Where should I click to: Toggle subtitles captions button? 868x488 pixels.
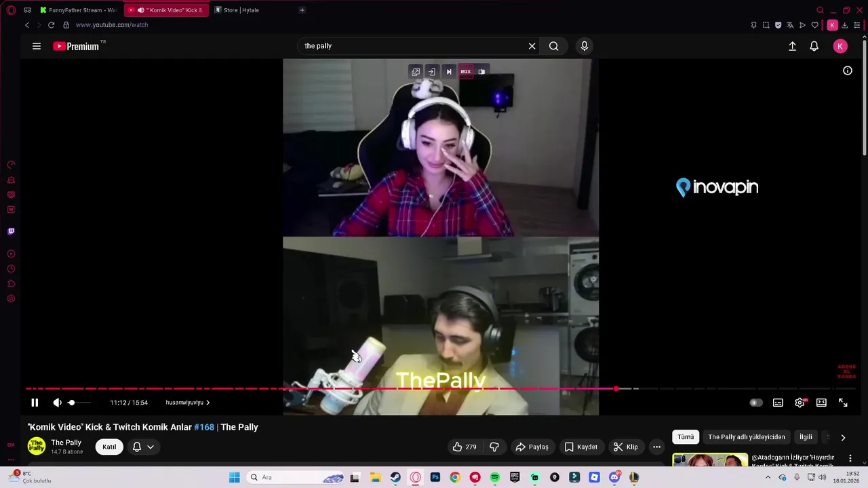pyautogui.click(x=778, y=403)
